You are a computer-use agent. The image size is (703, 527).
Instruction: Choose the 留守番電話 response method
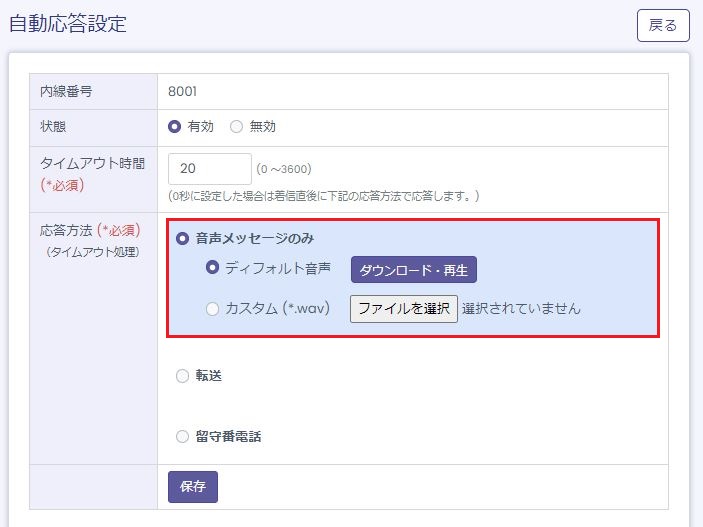(x=182, y=436)
